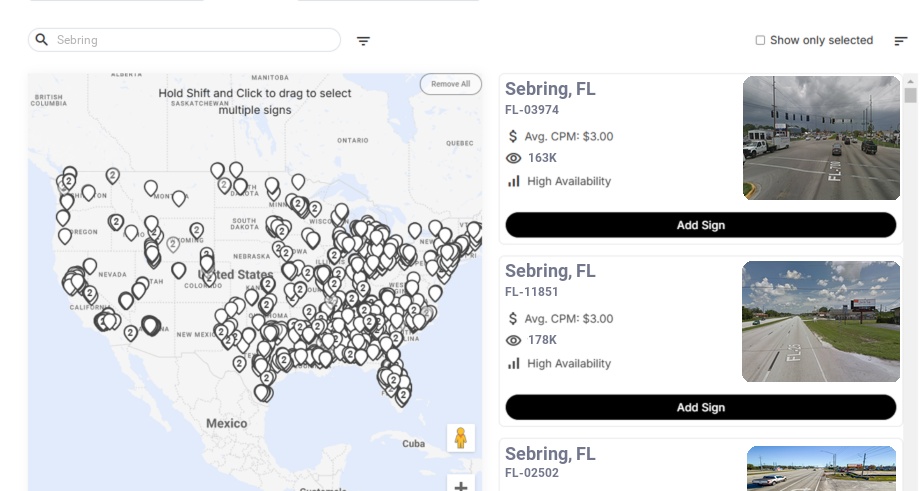Click the eye impressions icon for FL-11851
920x491 pixels.
point(514,340)
